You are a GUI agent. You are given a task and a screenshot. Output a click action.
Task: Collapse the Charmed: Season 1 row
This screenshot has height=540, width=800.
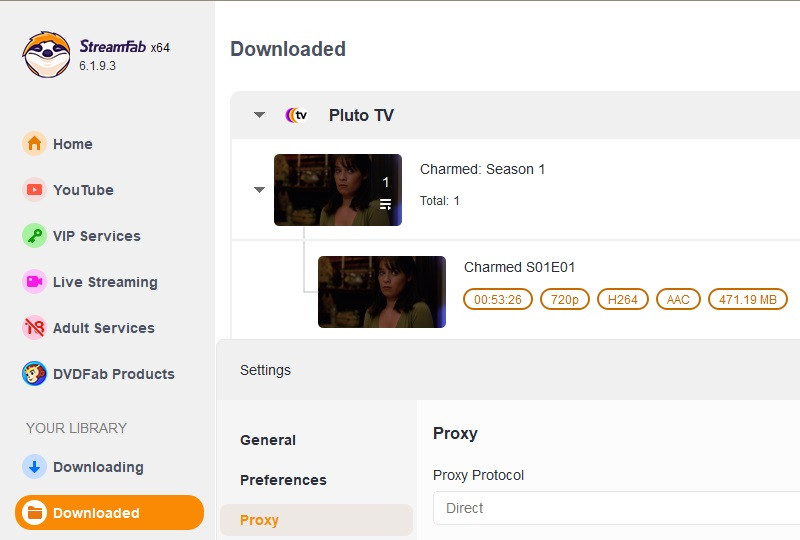pos(260,190)
